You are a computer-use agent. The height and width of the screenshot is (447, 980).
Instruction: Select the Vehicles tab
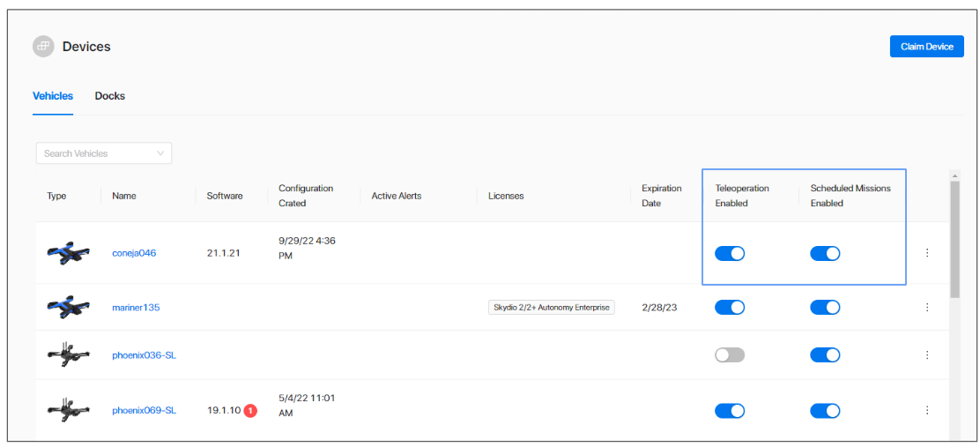[53, 96]
